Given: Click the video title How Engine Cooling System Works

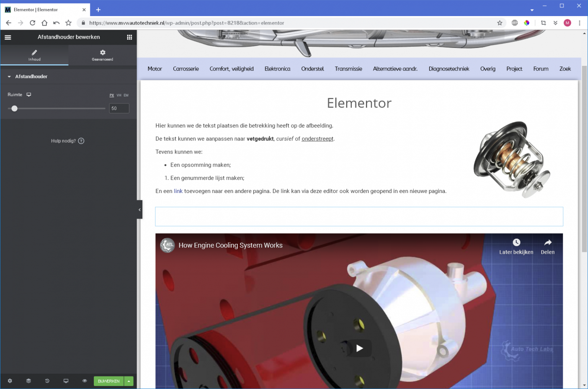Looking at the screenshot, I should pos(230,245).
